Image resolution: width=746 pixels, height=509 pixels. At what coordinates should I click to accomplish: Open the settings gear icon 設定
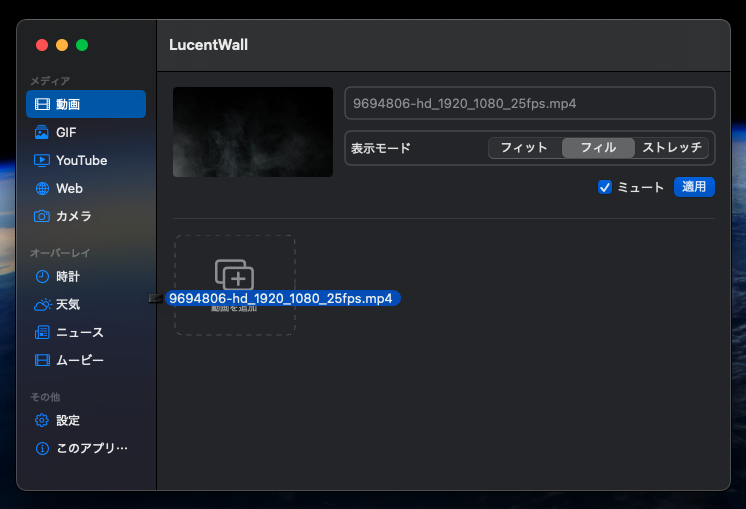pos(42,420)
